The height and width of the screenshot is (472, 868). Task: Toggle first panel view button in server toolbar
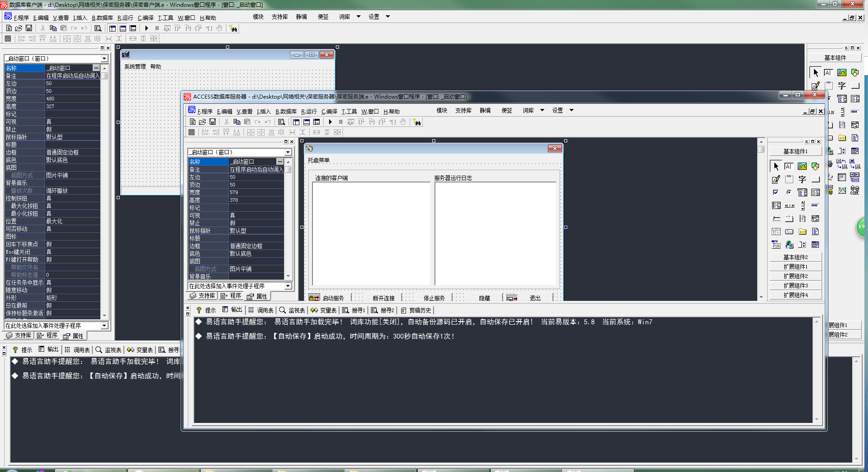coord(296,122)
